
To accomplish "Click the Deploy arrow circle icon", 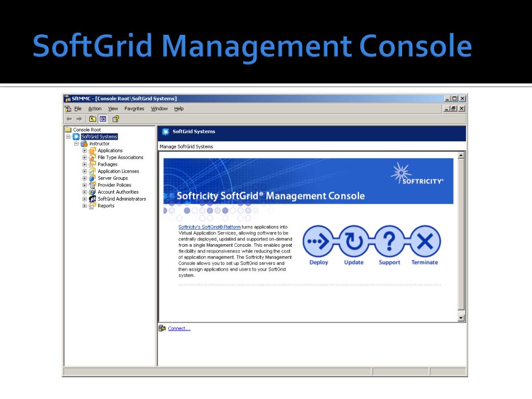I will (x=318, y=241).
